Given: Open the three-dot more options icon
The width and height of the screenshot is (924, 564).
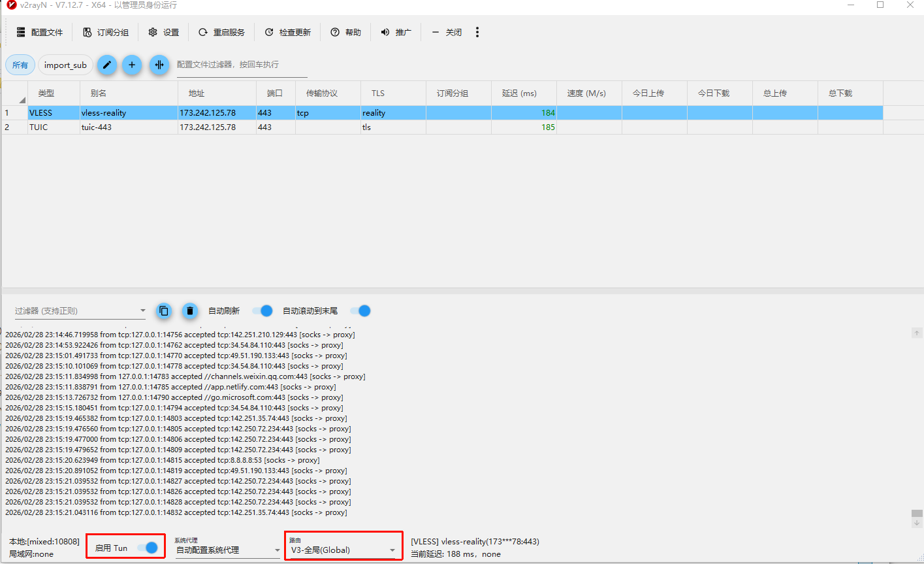Looking at the screenshot, I should pyautogui.click(x=477, y=32).
